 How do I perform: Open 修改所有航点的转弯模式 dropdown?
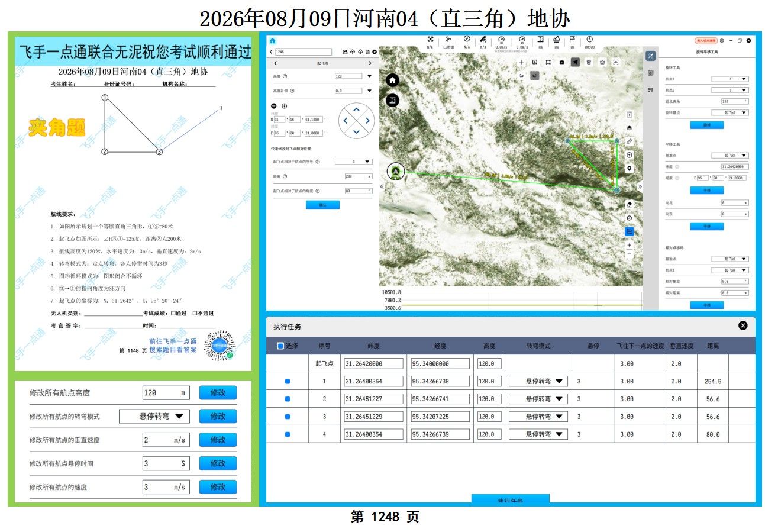coord(154,416)
